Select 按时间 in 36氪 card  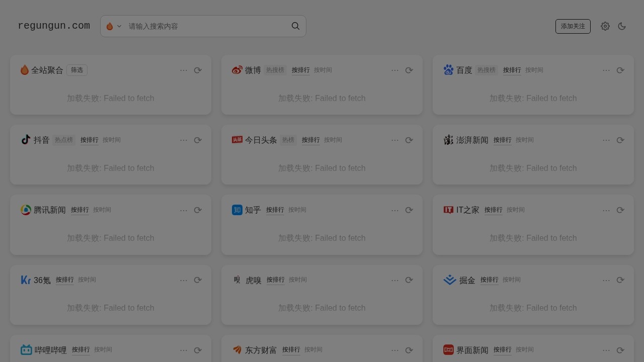[87, 280]
